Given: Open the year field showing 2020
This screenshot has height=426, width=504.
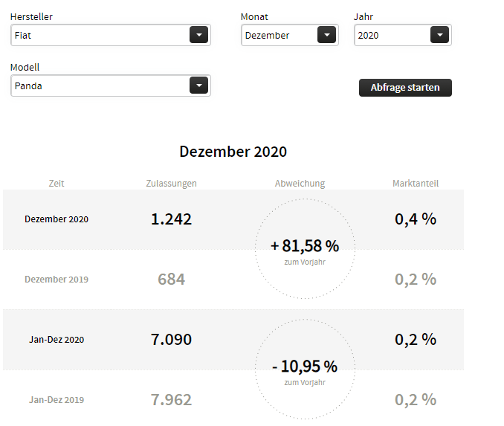Looking at the screenshot, I should pyautogui.click(x=392, y=35).
